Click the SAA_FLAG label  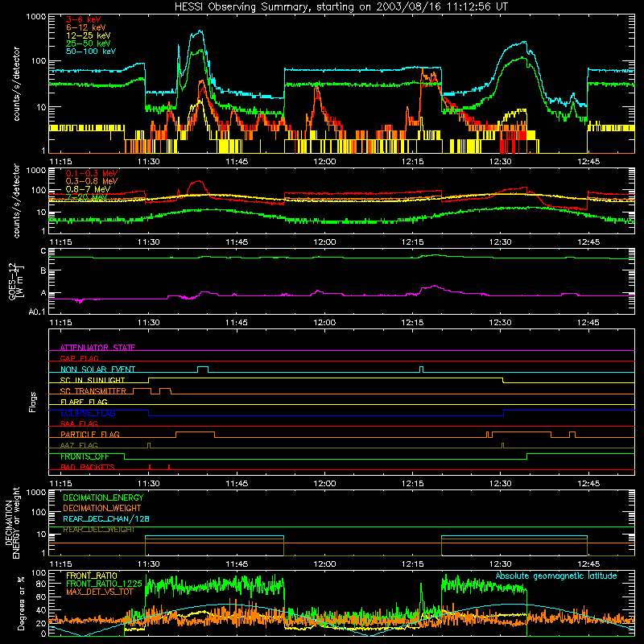pyautogui.click(x=79, y=423)
